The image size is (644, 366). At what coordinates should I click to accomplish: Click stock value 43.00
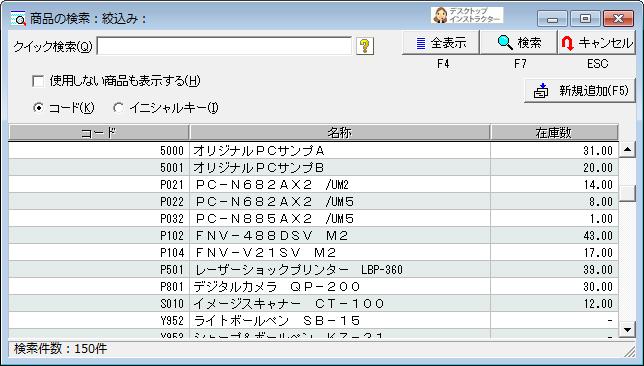tap(598, 235)
